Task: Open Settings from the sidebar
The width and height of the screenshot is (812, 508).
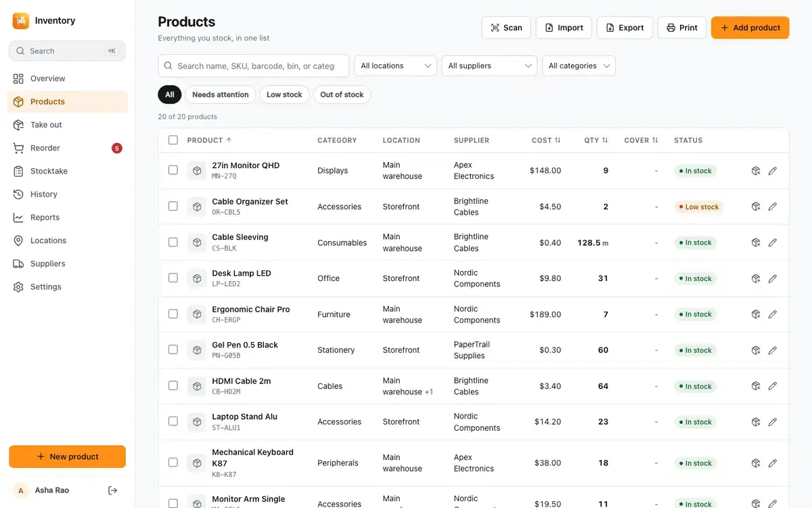Action: 67,287
